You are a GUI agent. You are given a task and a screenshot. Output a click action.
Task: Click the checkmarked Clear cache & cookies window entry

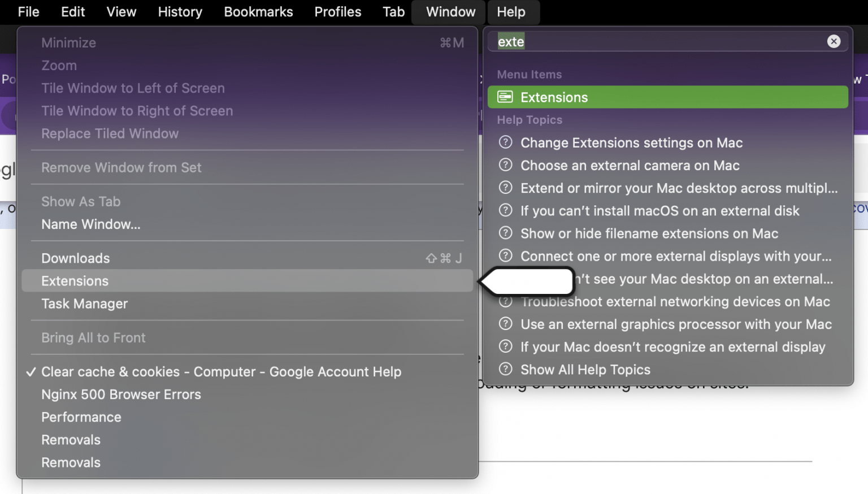[x=221, y=371]
